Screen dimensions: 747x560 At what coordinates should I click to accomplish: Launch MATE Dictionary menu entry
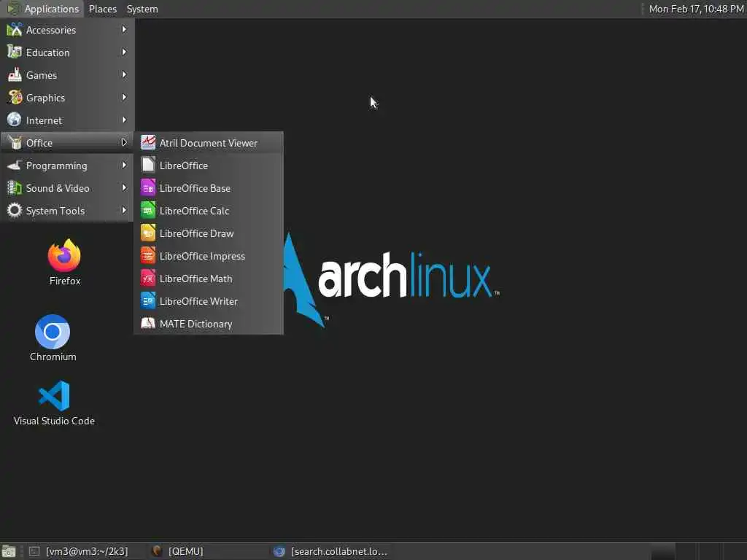pyautogui.click(x=209, y=324)
